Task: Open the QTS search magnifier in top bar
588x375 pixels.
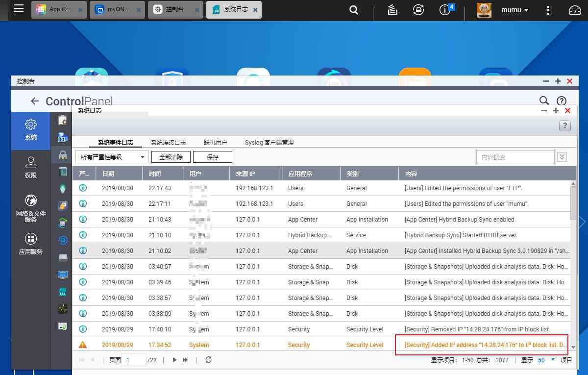Action: tap(354, 10)
